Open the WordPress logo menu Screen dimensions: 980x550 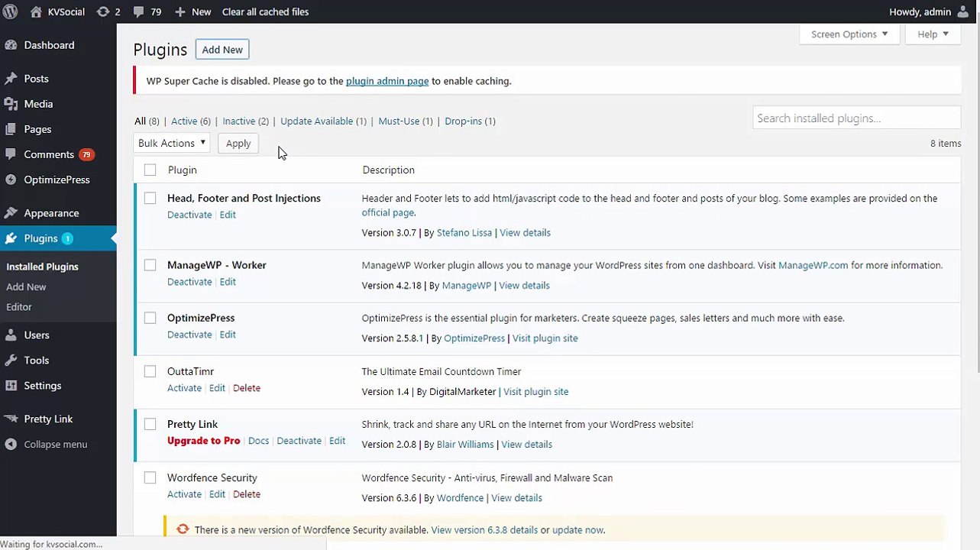[11, 11]
